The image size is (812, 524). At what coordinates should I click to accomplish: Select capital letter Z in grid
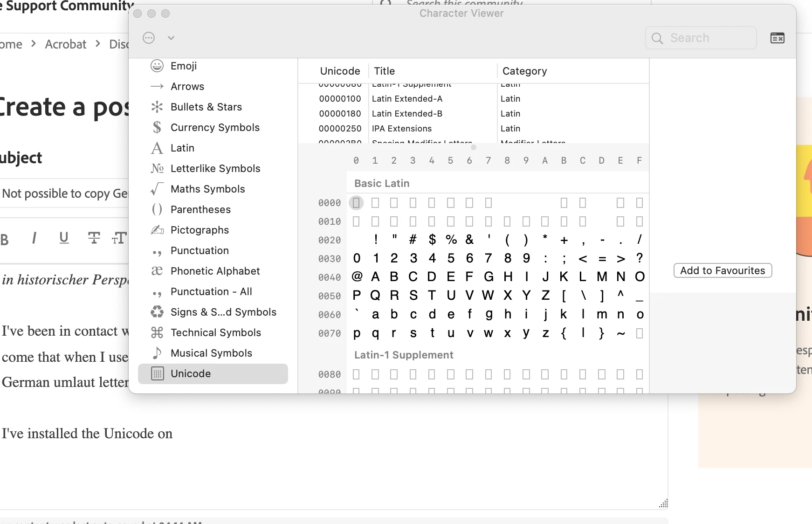tap(545, 296)
